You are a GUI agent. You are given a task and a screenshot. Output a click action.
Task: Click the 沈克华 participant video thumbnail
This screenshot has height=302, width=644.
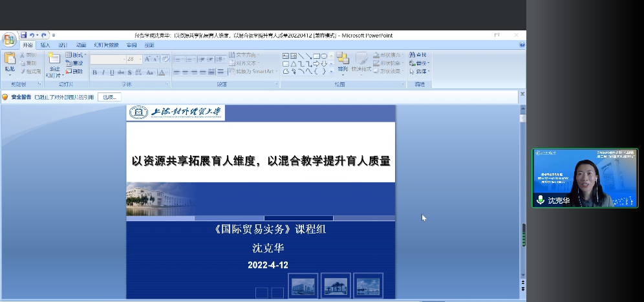(585, 178)
